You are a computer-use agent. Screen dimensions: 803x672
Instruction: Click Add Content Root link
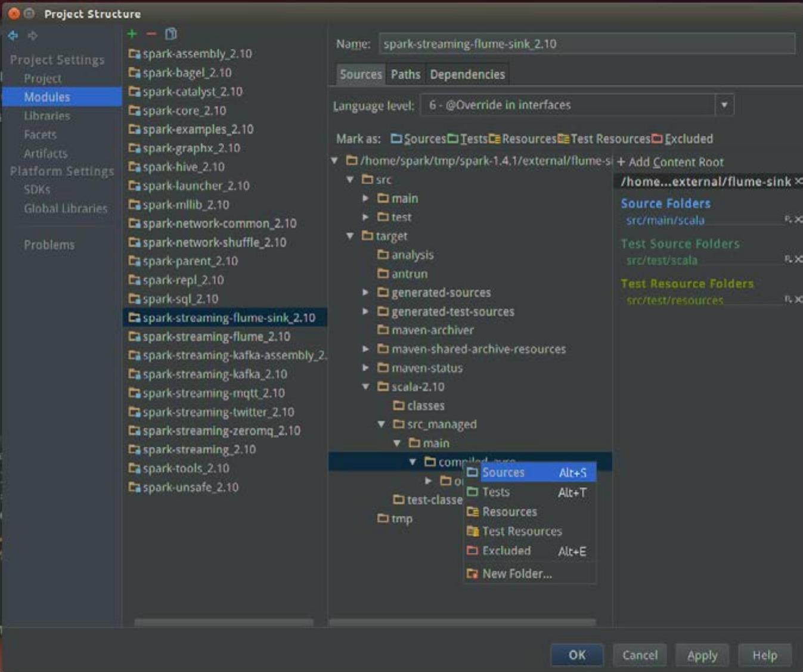click(670, 162)
